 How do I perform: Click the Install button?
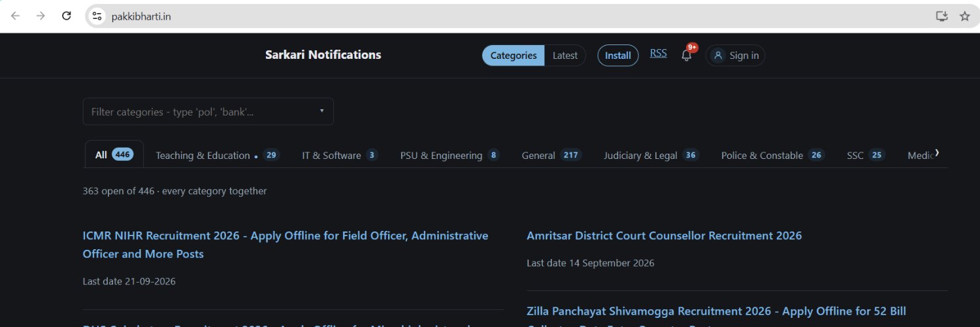(x=618, y=56)
